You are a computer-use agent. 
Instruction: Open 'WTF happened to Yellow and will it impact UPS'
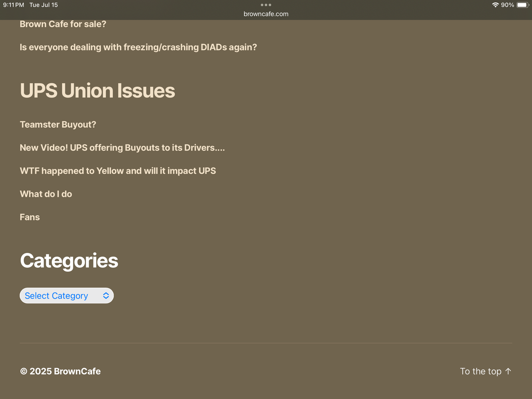pos(118,171)
